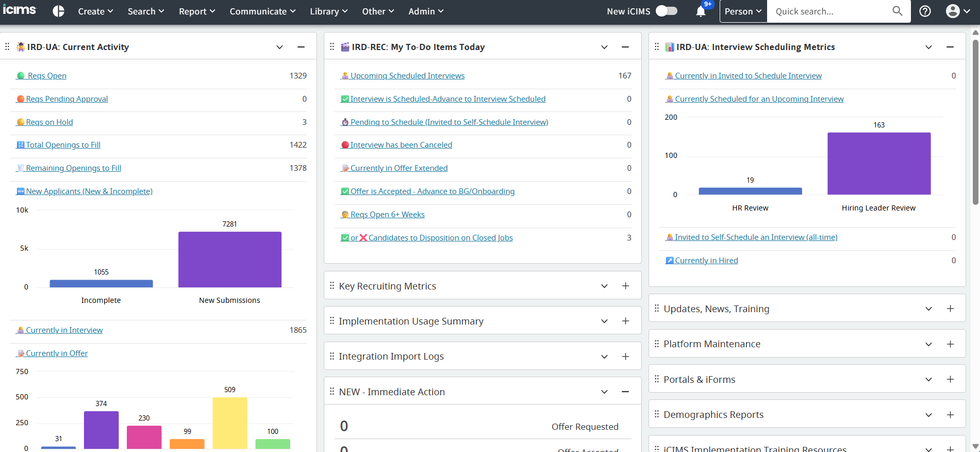Screen dimensions: 980x452
Task: Open the Search menu
Action: tap(146, 11)
